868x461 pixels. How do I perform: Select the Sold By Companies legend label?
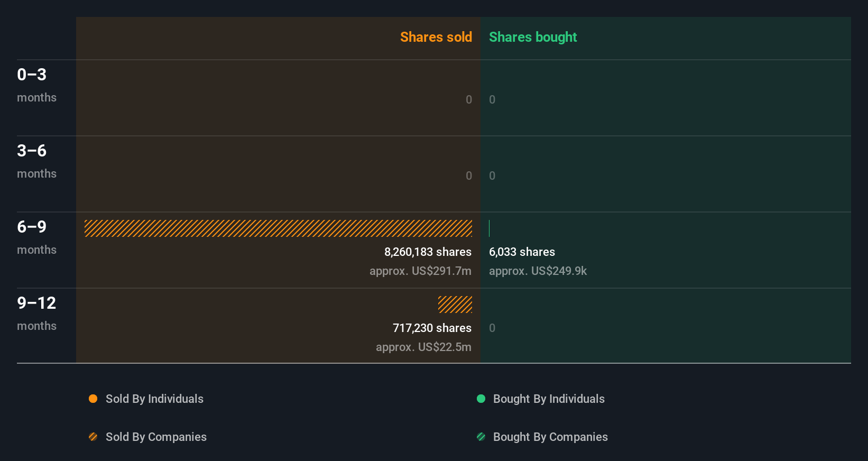[156, 437]
